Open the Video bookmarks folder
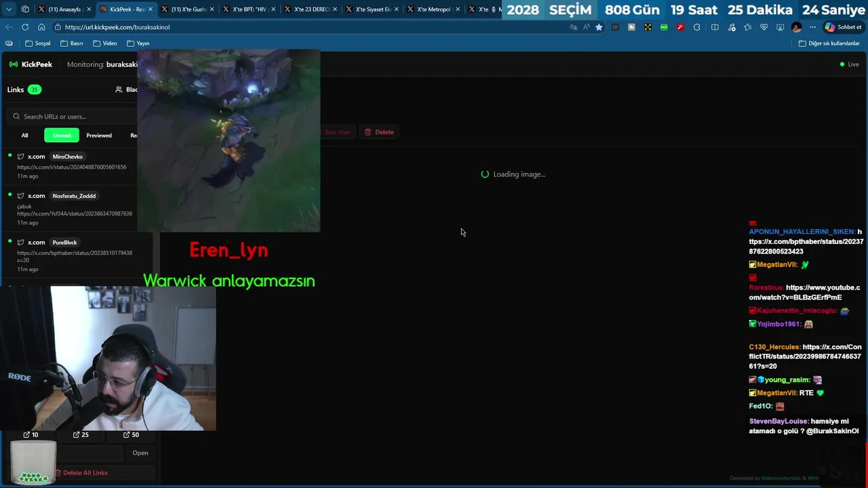This screenshot has height=488, width=868. pyautogui.click(x=104, y=43)
